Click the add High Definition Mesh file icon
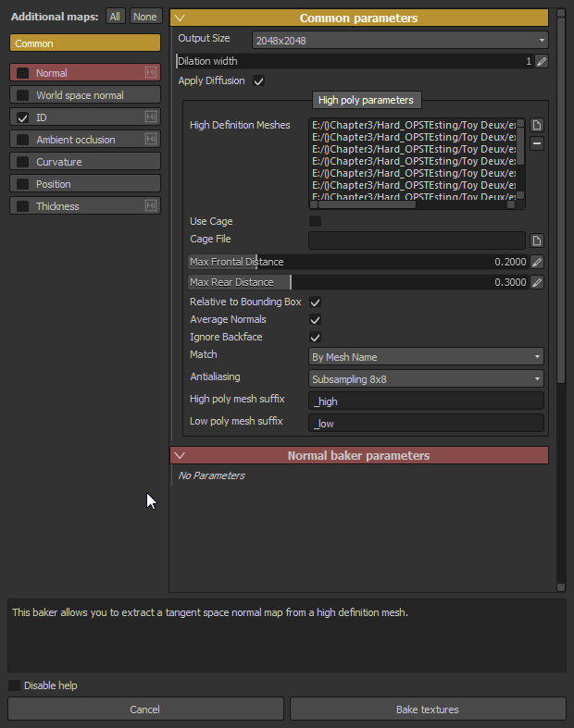The height and width of the screenshot is (728, 574). [537, 126]
